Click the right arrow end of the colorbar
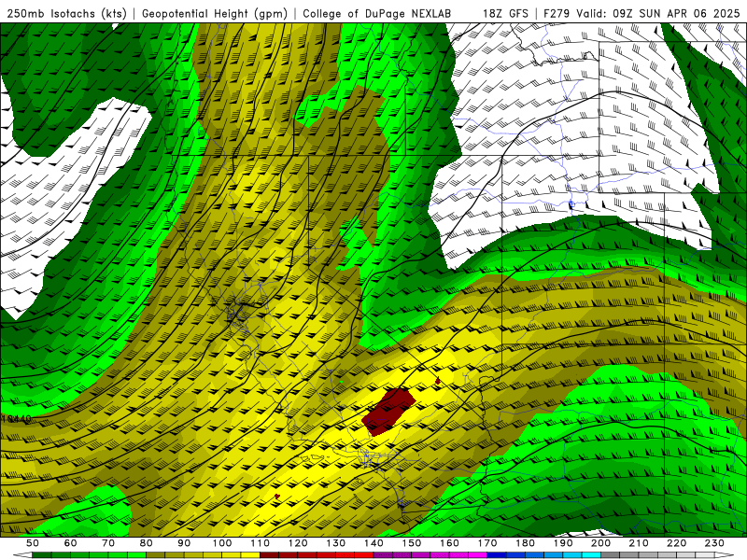 tap(725, 555)
